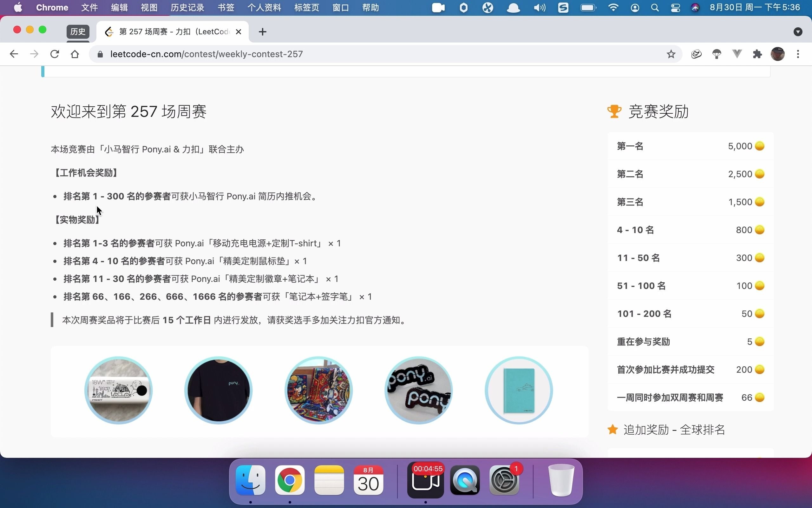
Task: Open System Preferences from the Dock
Action: click(x=504, y=480)
